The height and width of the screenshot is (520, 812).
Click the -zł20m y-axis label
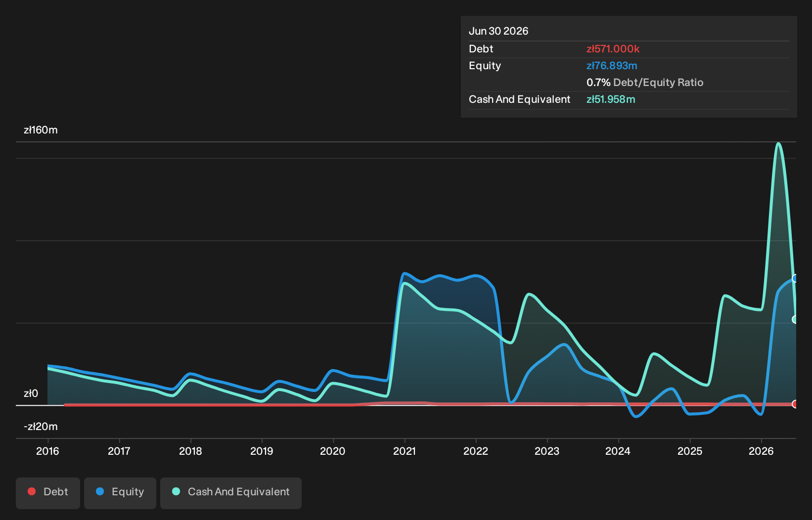coord(41,426)
